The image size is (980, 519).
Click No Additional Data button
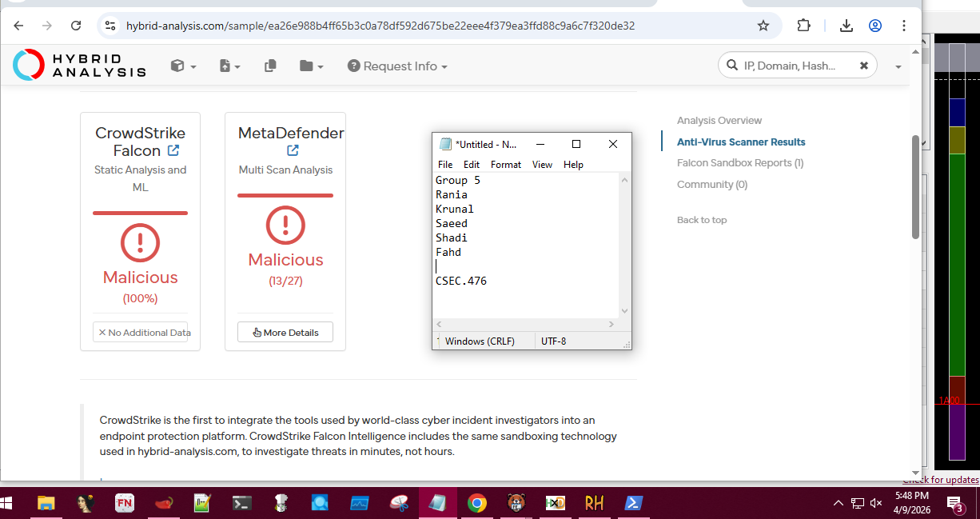coord(141,332)
